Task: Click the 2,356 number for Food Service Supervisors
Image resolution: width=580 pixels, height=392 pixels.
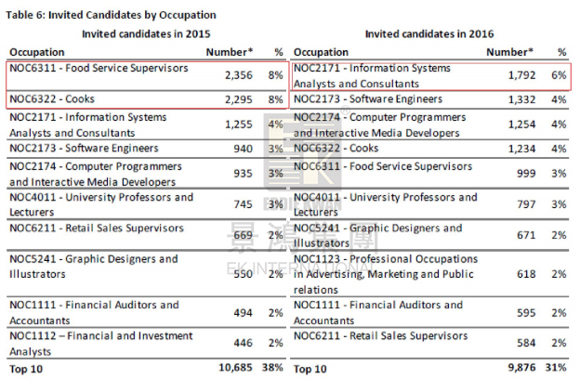Action: click(x=239, y=75)
